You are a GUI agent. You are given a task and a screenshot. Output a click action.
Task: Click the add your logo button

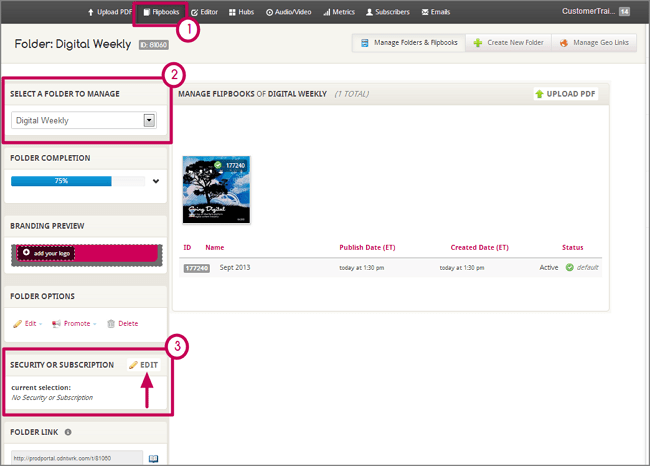pos(46,253)
